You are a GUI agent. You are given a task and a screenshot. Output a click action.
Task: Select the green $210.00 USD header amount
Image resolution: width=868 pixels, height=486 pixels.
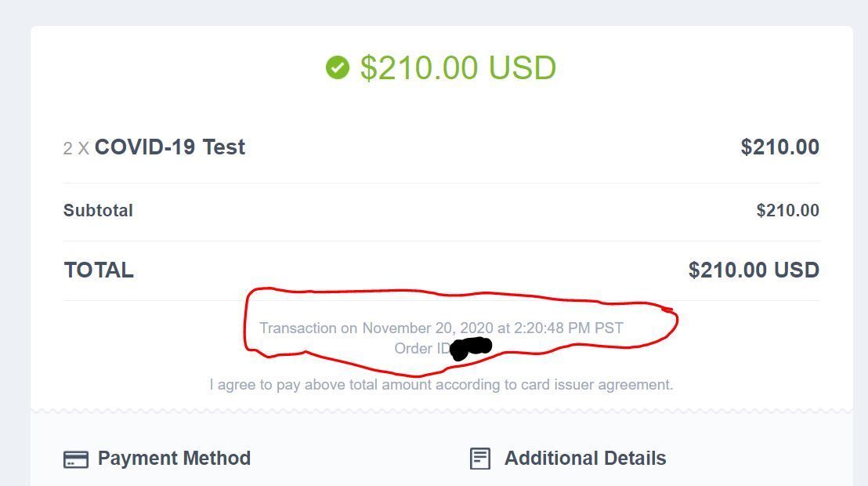458,68
